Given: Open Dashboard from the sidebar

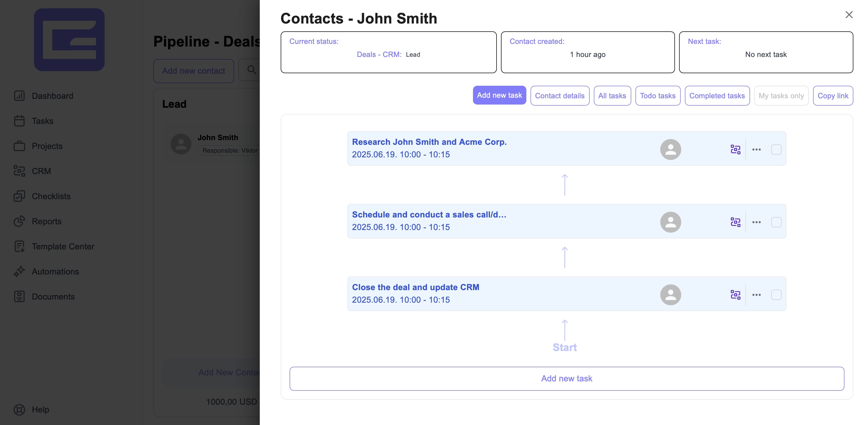Looking at the screenshot, I should coord(52,96).
